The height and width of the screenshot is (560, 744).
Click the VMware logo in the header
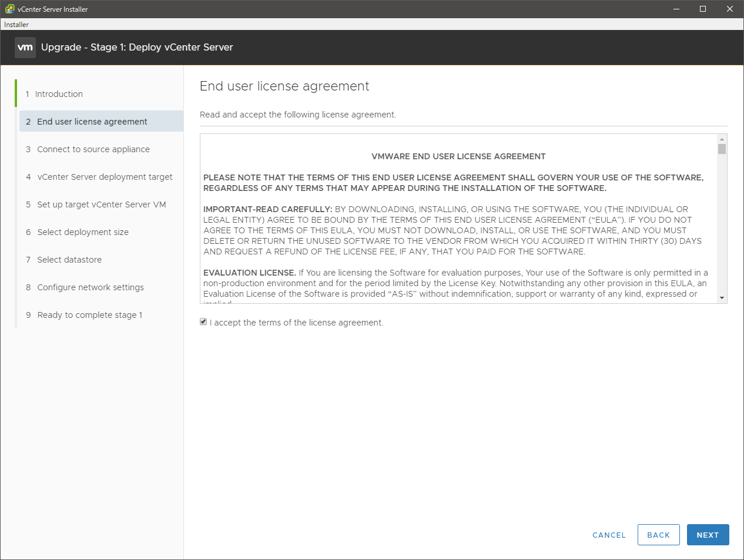[25, 48]
